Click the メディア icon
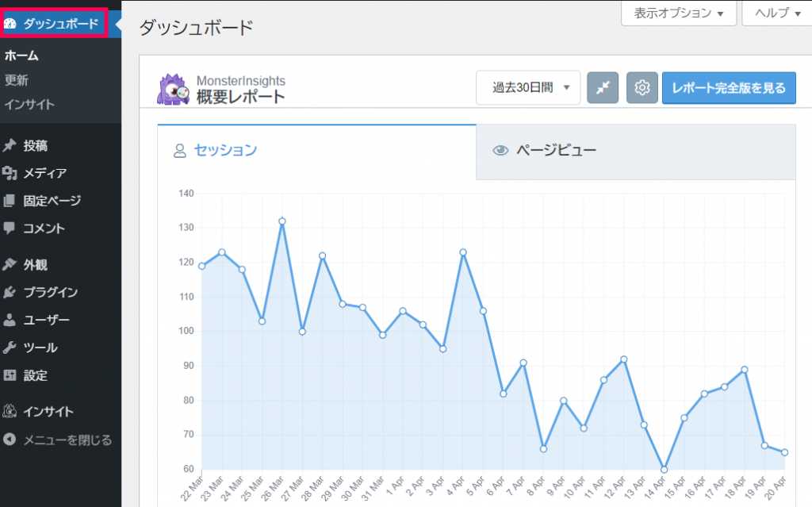This screenshot has height=507, width=812. coord(10,173)
